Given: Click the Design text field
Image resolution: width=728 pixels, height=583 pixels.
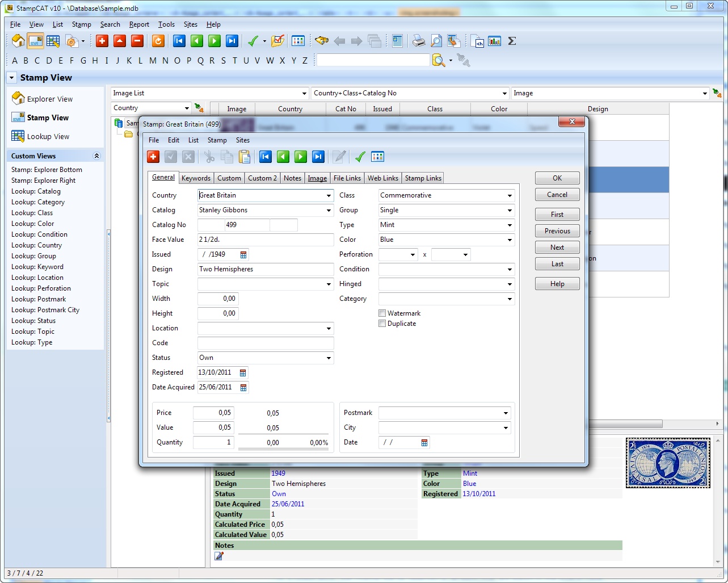Looking at the screenshot, I should point(265,269).
